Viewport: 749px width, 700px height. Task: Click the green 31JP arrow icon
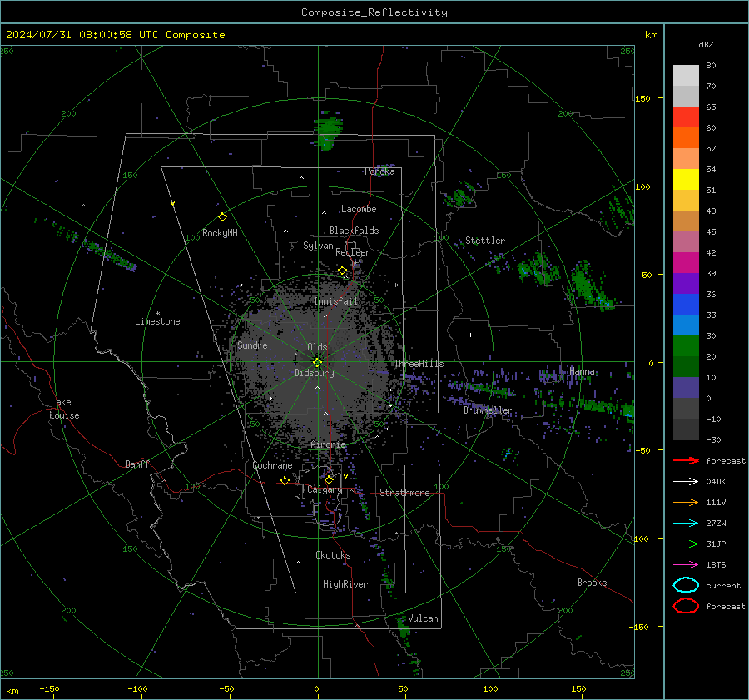point(686,544)
